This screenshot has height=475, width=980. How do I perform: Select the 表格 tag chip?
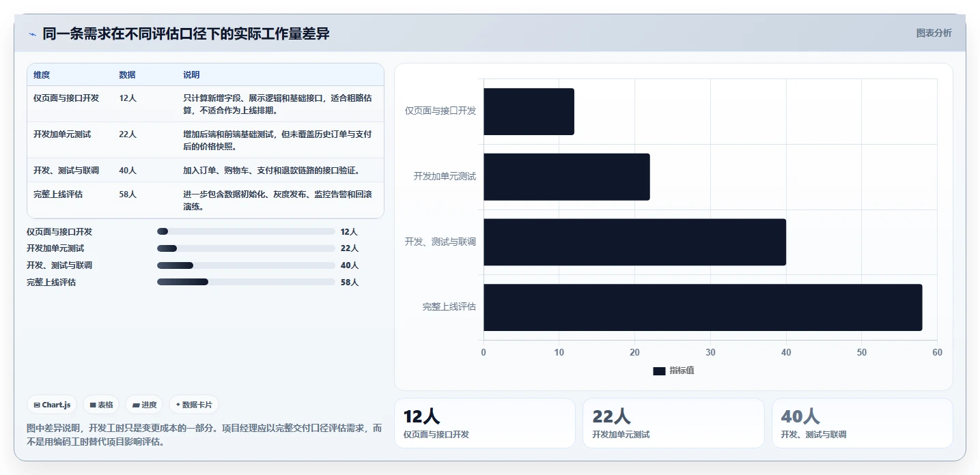click(x=101, y=405)
